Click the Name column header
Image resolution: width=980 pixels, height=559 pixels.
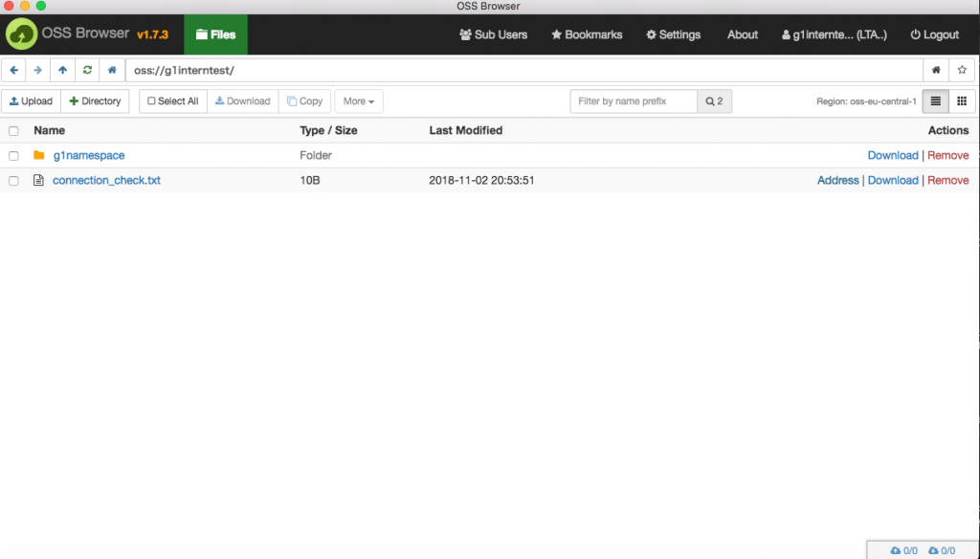coord(50,130)
